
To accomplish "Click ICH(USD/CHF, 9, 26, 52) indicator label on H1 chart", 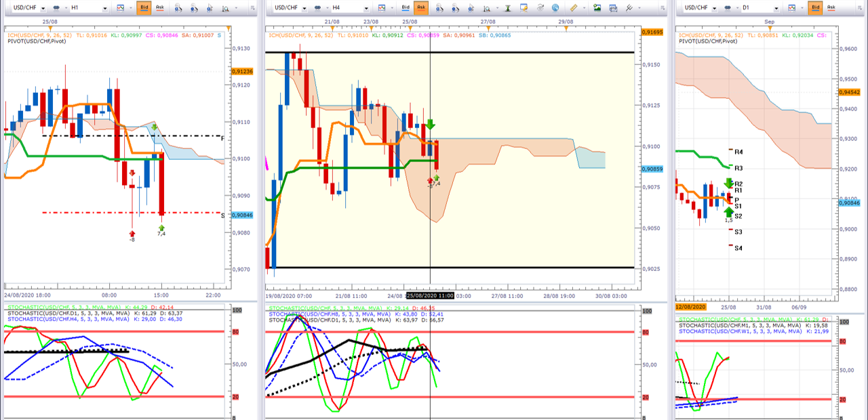I will click(41, 34).
